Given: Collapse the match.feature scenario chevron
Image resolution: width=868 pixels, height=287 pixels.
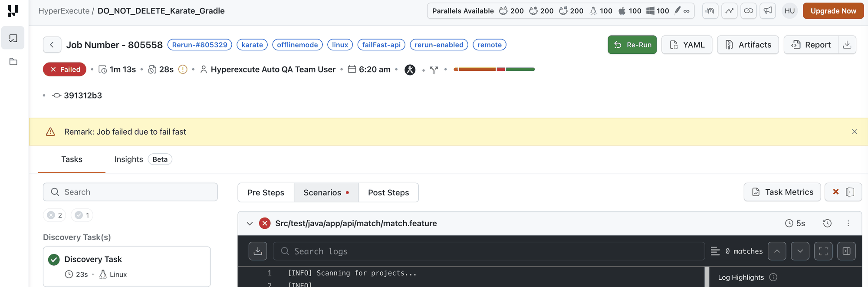Looking at the screenshot, I should 250,224.
